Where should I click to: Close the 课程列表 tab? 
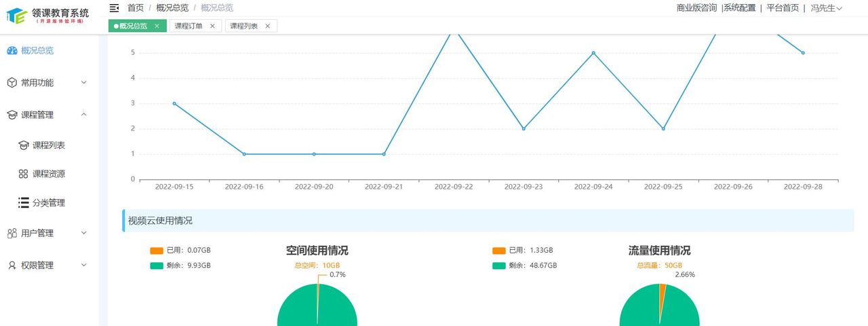267,26
